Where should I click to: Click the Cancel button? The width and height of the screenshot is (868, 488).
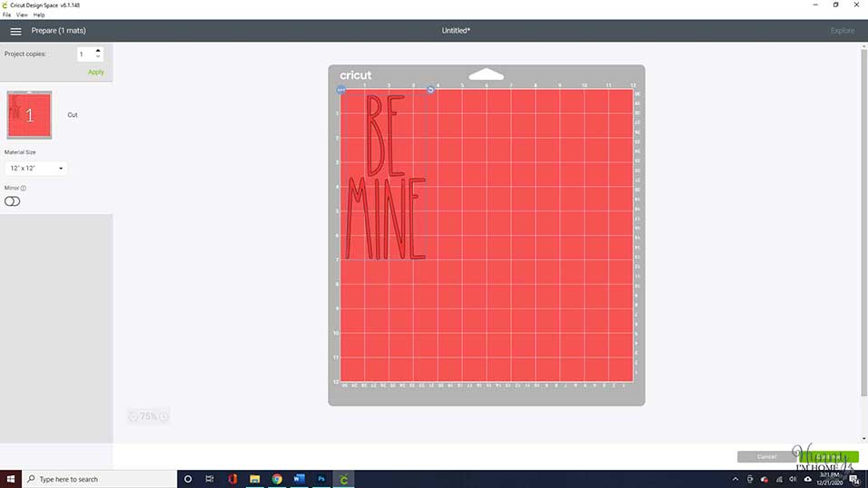(x=766, y=456)
